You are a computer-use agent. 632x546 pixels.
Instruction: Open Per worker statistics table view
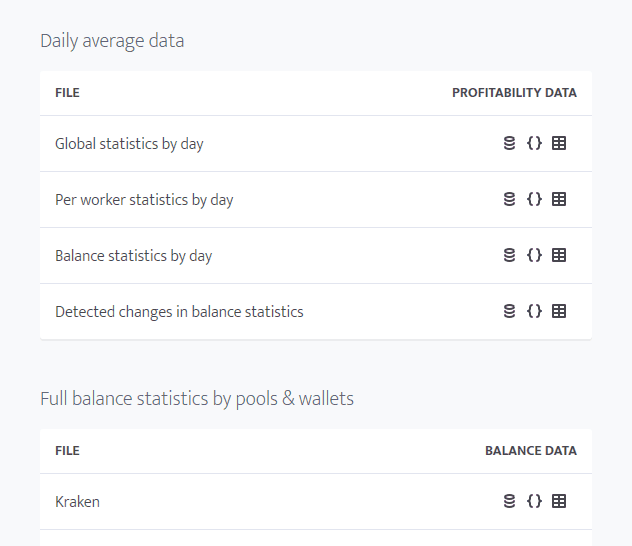[x=559, y=199]
